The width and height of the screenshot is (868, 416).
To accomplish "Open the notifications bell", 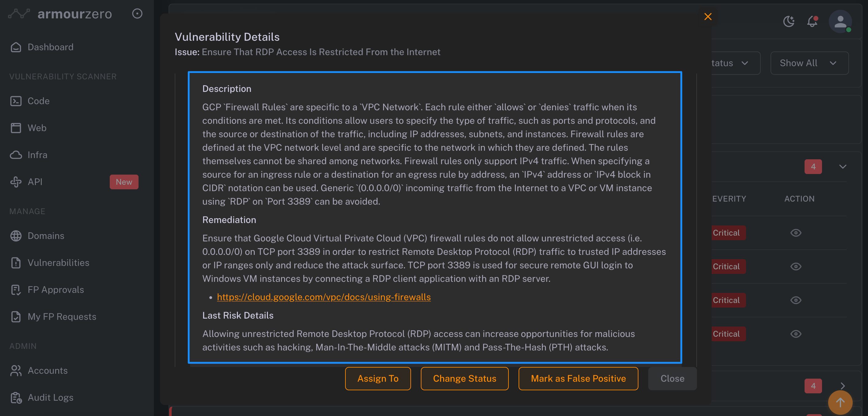I will [x=812, y=21].
